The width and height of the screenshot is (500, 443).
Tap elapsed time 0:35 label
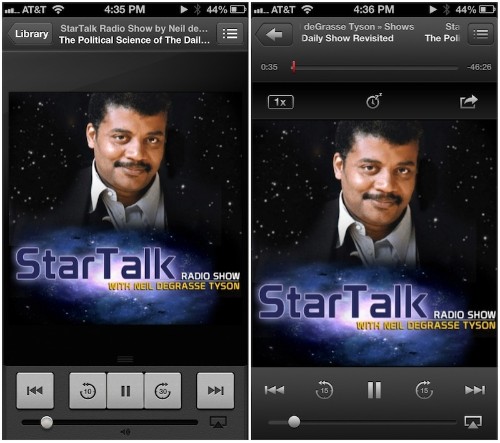269,67
